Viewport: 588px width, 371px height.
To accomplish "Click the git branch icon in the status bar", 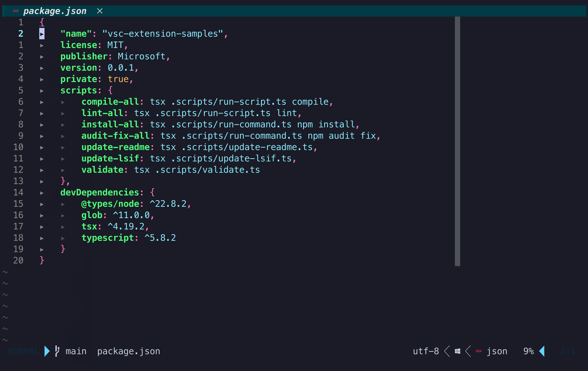I will pos(58,351).
